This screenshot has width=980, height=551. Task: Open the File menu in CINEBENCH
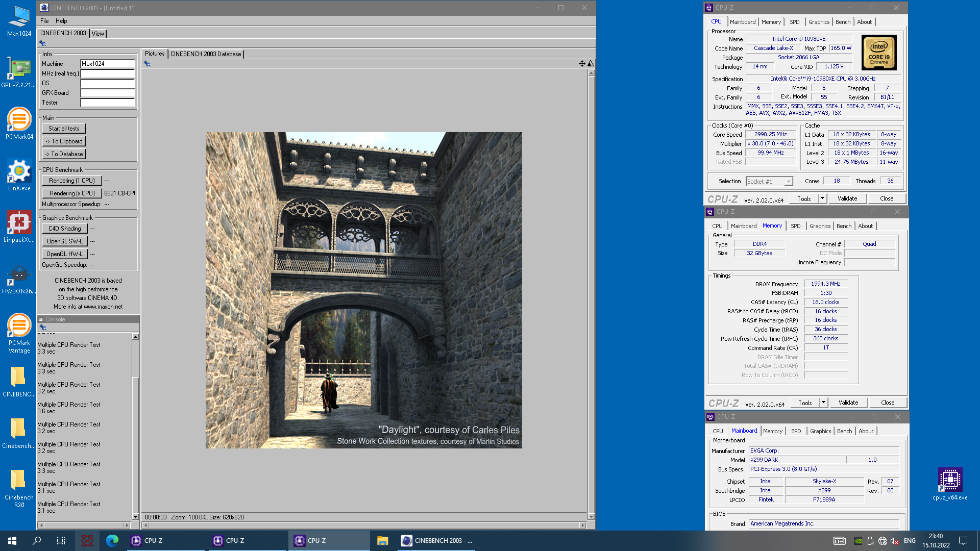tap(44, 21)
